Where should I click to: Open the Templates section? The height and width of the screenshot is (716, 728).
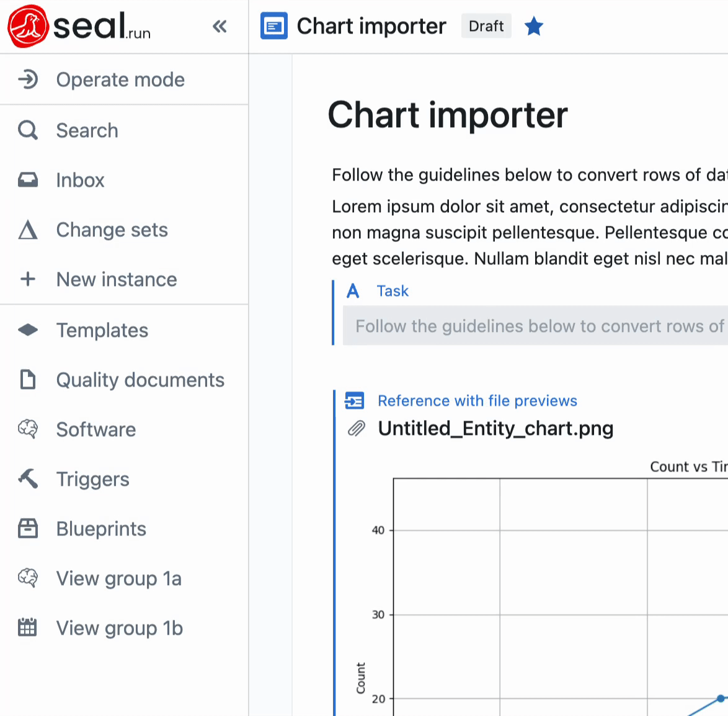coord(102,330)
